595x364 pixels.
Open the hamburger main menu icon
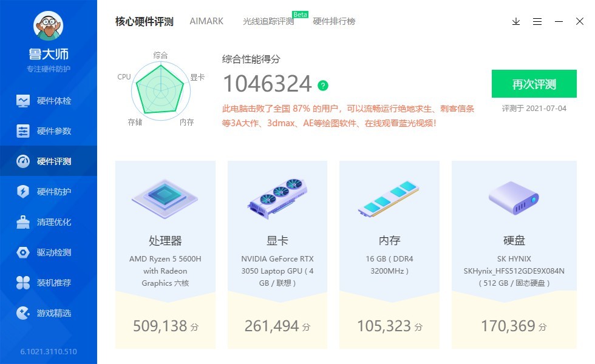[537, 22]
